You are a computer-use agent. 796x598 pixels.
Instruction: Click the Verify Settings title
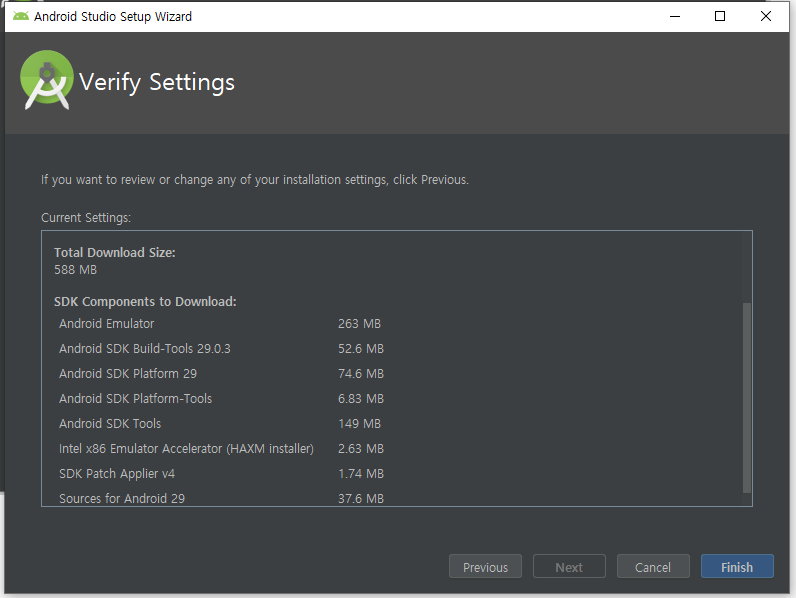[157, 82]
